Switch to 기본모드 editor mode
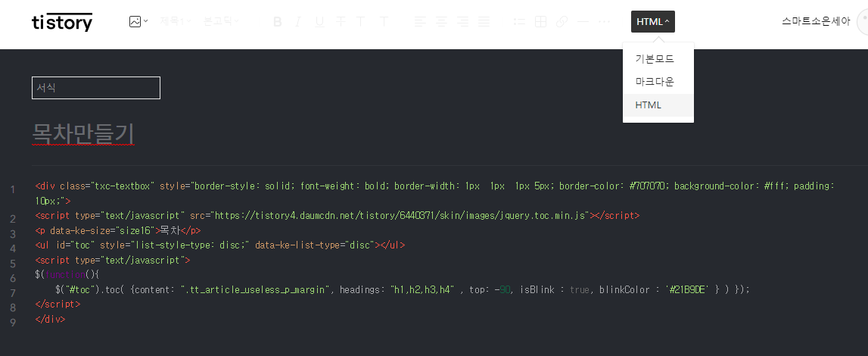The width and height of the screenshot is (868, 356). pos(658,58)
